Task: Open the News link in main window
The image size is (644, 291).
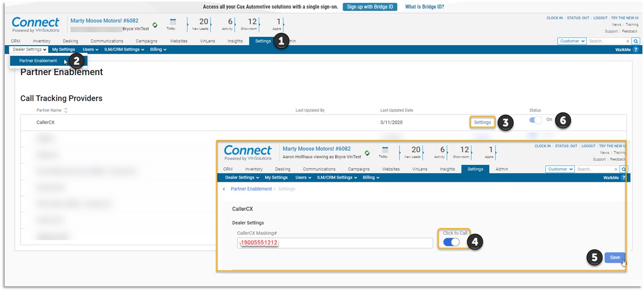Action: coord(616,25)
